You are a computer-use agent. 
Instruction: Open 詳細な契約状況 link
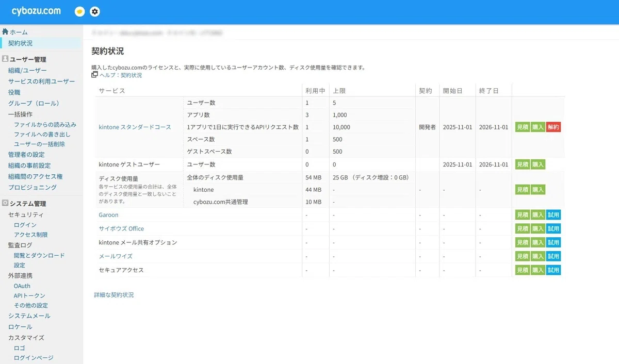tap(114, 295)
